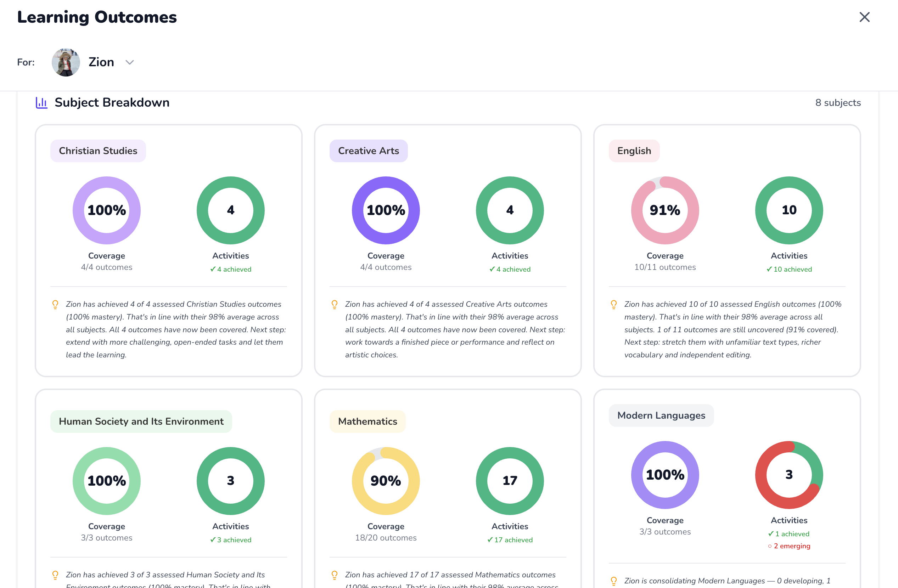Click the '2 emerging' status text
The height and width of the screenshot is (588, 898).
pos(789,546)
